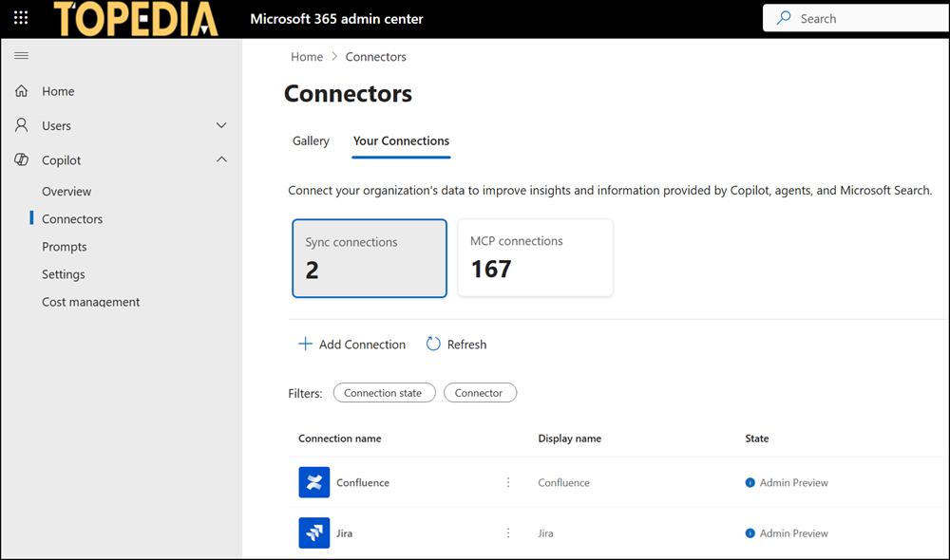
Task: Expand the Users section chevron
Action: click(x=221, y=125)
